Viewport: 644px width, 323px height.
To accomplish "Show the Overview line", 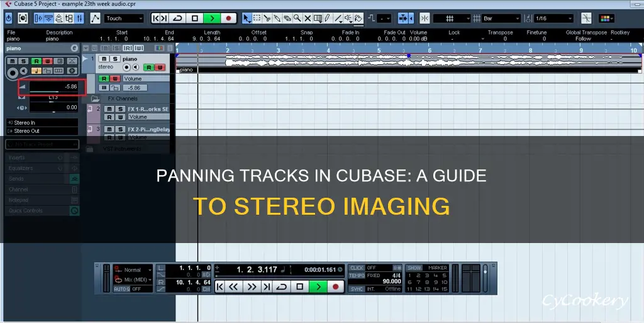I will (58, 18).
